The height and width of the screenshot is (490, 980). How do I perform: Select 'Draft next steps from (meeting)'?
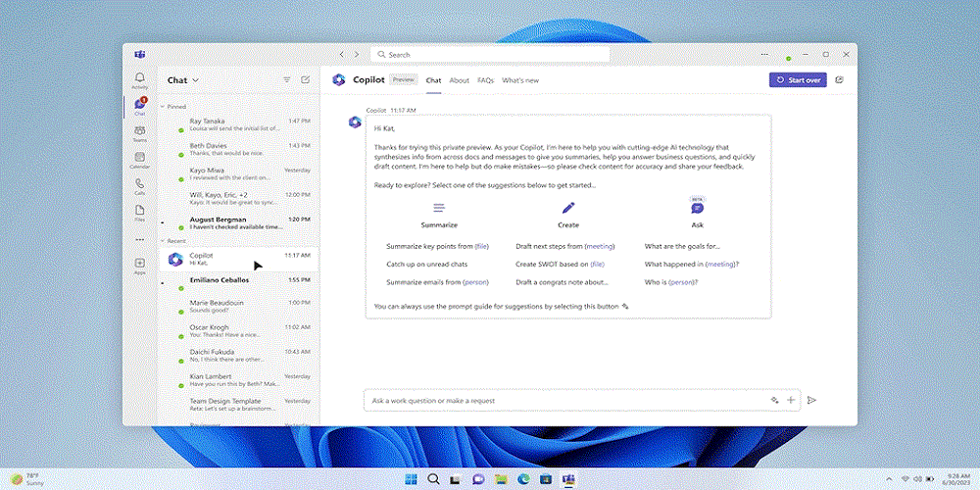coord(565,246)
